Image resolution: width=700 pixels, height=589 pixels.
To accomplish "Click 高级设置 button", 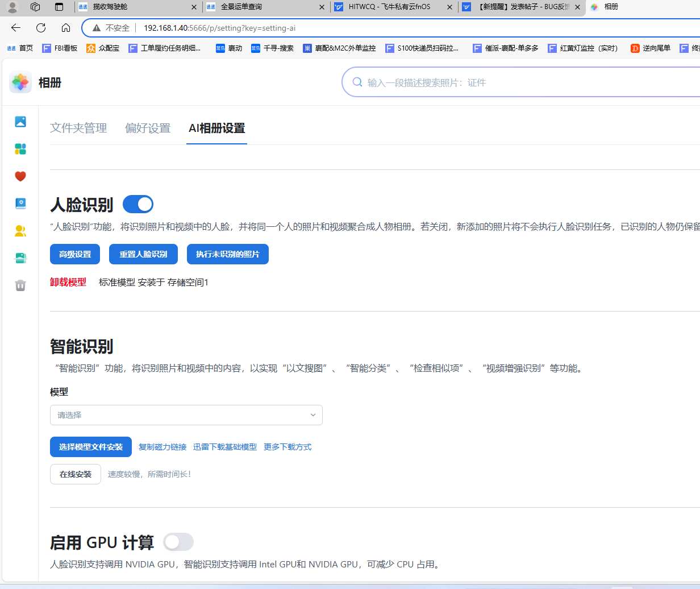I will [x=75, y=254].
